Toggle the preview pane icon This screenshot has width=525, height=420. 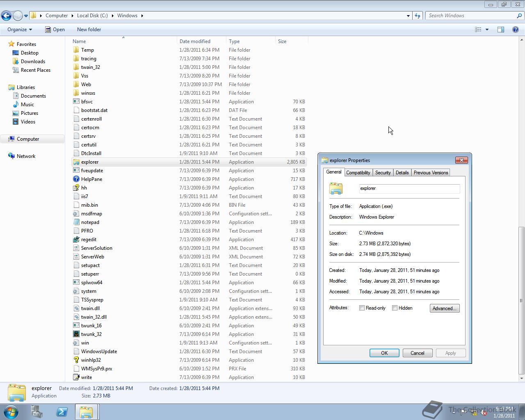pyautogui.click(x=501, y=30)
